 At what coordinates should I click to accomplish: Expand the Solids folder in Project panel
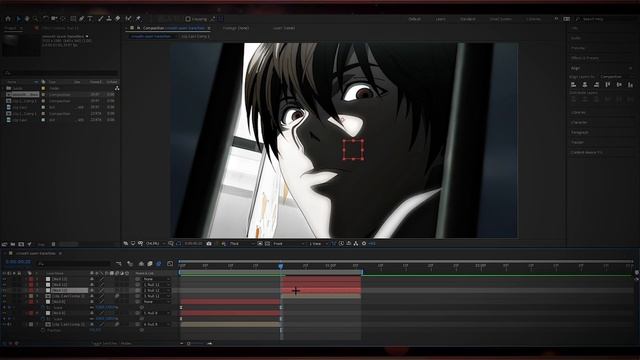(4, 88)
